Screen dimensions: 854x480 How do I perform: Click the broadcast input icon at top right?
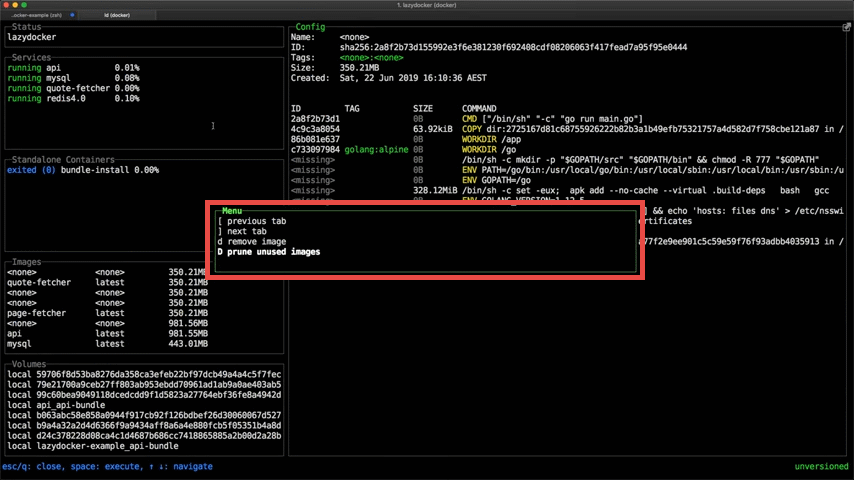click(x=846, y=27)
